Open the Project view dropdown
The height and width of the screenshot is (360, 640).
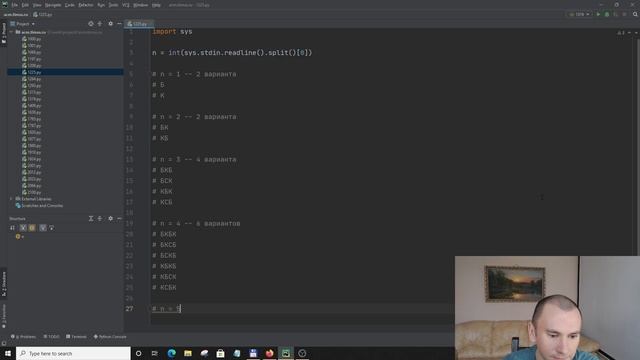pos(23,24)
